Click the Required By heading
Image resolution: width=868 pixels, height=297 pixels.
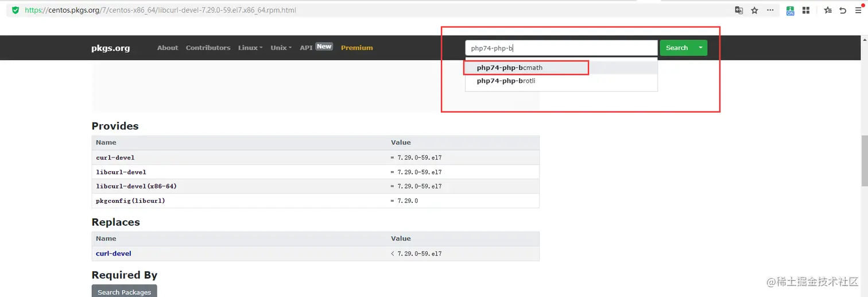pos(125,275)
